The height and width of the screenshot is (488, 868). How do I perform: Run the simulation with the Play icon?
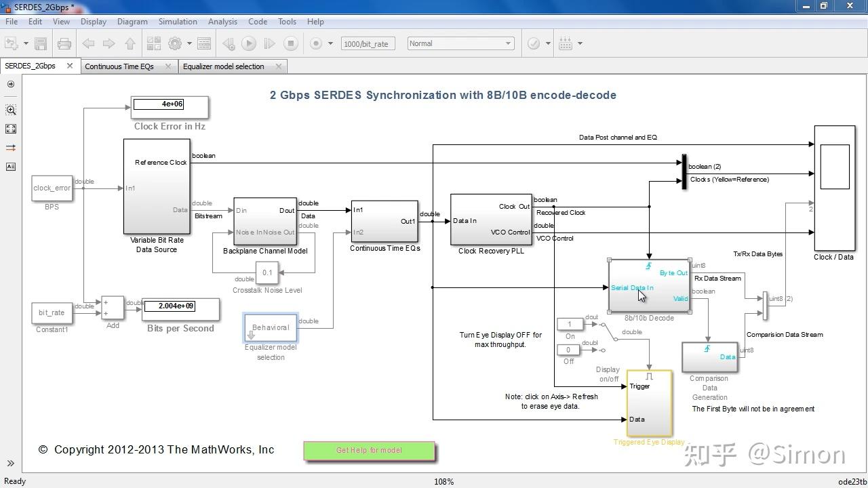(x=250, y=43)
